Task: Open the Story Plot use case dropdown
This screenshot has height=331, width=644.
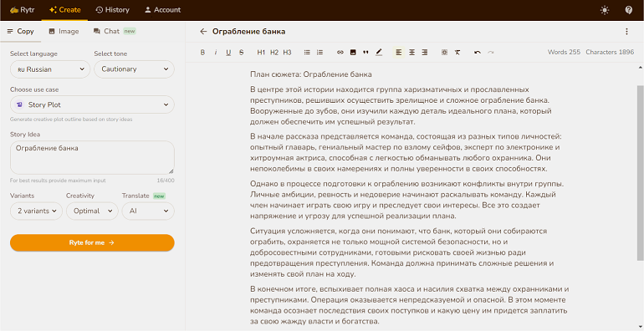Action: (x=92, y=104)
